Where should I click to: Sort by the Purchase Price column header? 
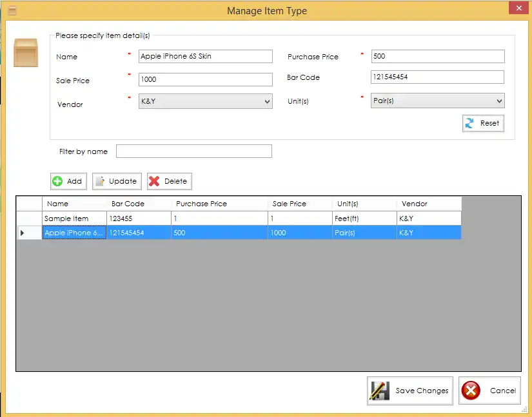point(219,204)
